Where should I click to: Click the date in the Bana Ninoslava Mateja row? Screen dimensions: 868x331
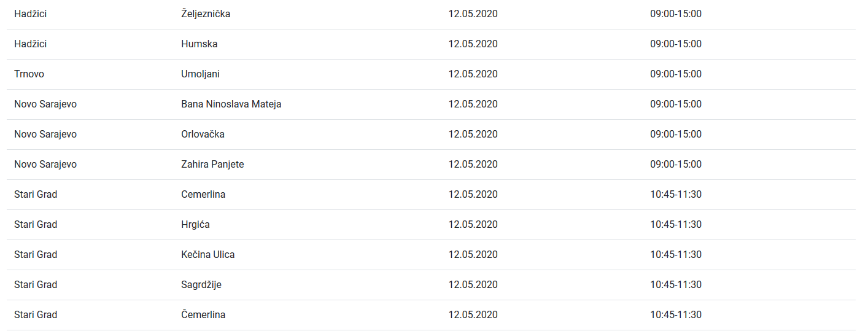pyautogui.click(x=473, y=104)
